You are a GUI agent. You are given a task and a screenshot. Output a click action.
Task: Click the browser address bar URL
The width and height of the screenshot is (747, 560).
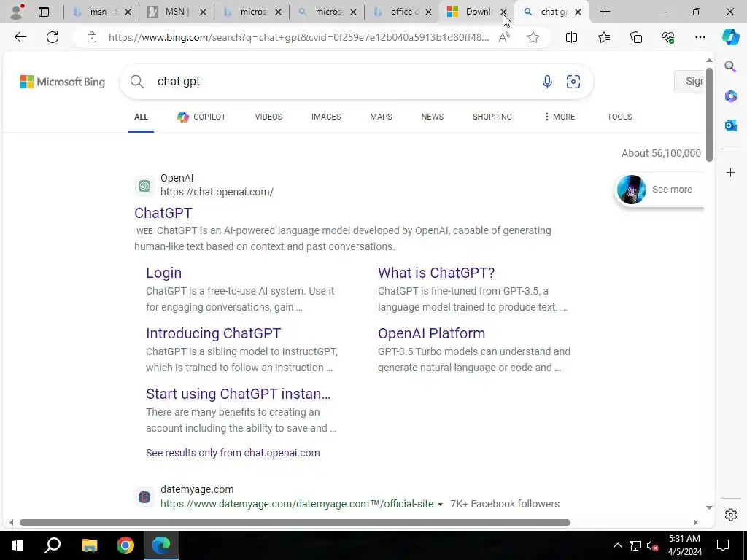298,37
